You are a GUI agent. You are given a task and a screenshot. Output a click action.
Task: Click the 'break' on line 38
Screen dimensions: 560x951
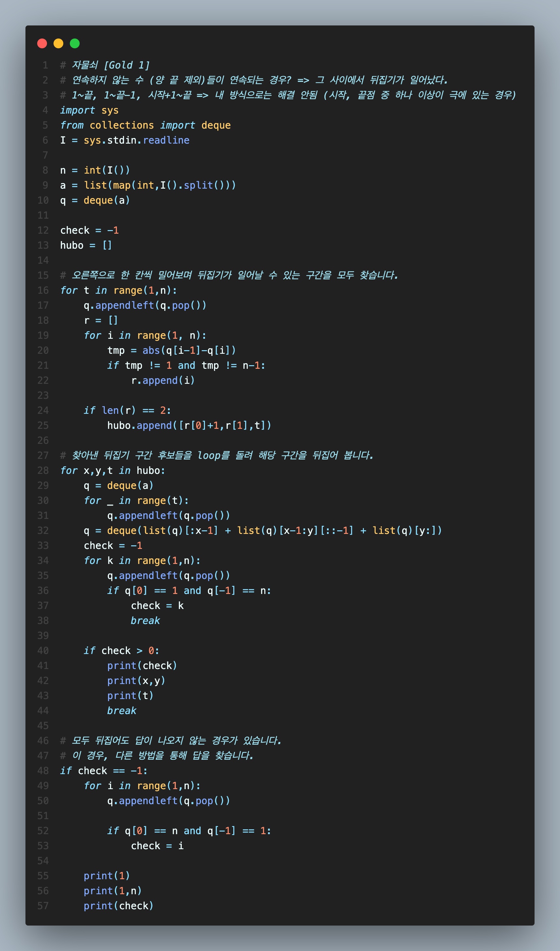click(x=145, y=621)
